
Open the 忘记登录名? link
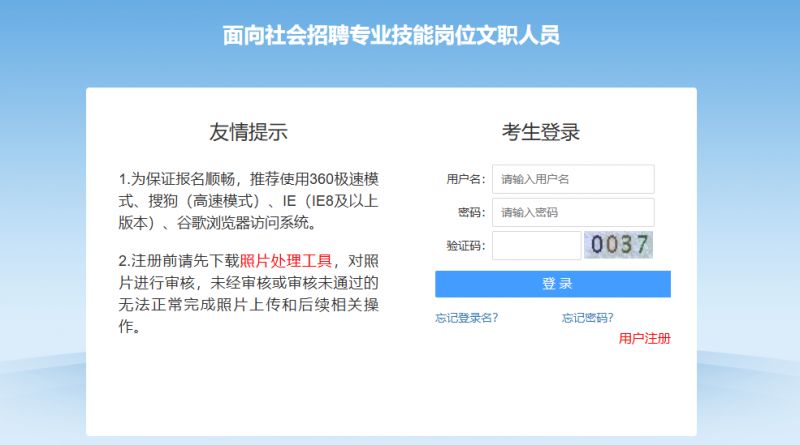point(466,318)
